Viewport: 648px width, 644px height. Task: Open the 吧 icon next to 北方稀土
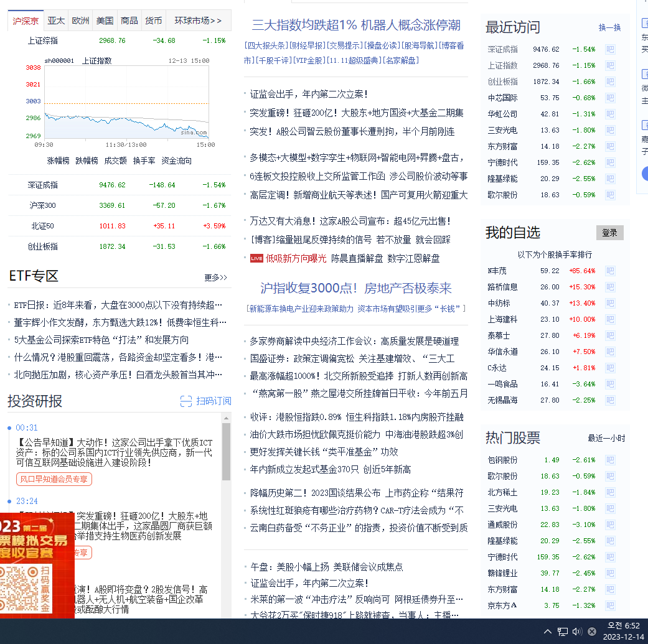pos(610,492)
